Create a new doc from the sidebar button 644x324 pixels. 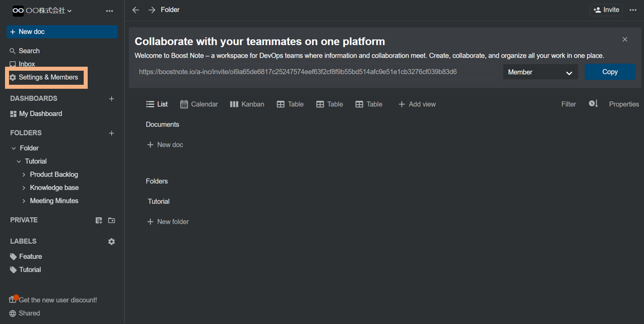[x=62, y=32]
